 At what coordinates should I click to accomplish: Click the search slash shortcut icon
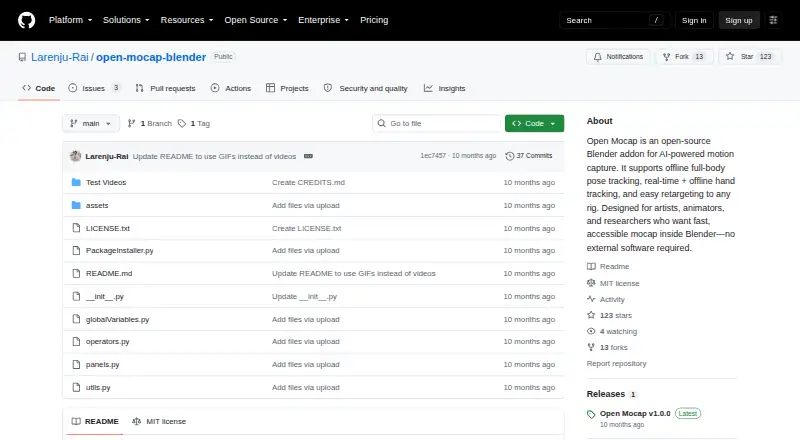pyautogui.click(x=656, y=20)
